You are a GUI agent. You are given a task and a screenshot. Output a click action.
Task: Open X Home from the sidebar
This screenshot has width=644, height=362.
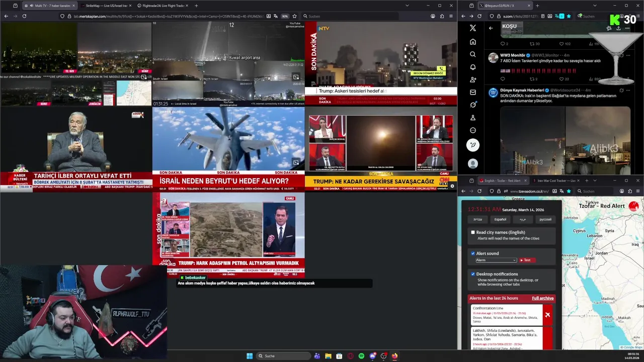pos(472,42)
